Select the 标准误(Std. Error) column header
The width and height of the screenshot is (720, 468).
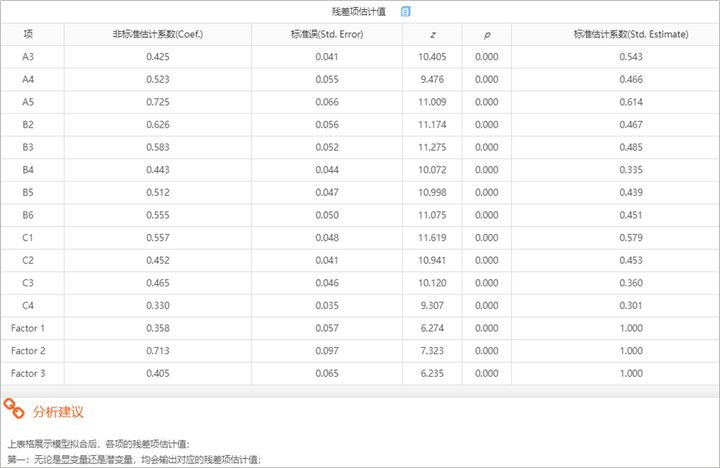(x=327, y=34)
